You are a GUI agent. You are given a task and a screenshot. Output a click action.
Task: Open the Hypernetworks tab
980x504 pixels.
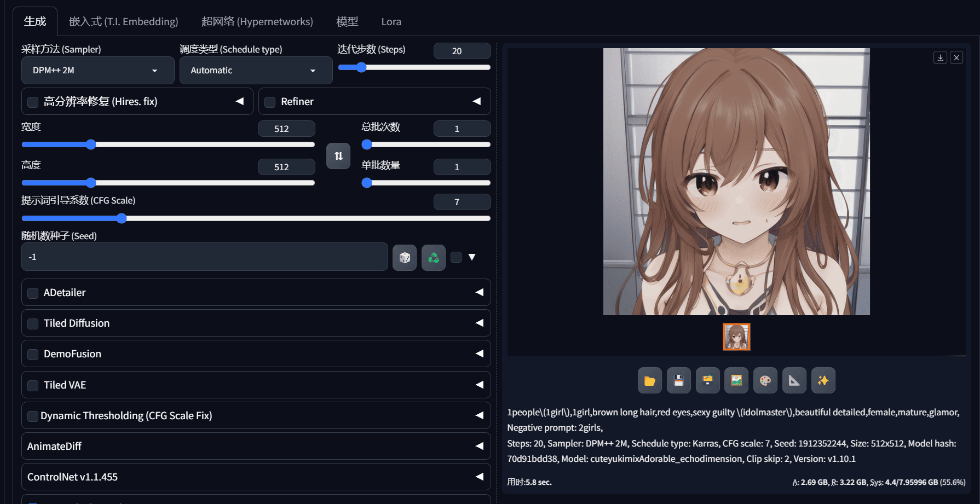[x=257, y=22]
